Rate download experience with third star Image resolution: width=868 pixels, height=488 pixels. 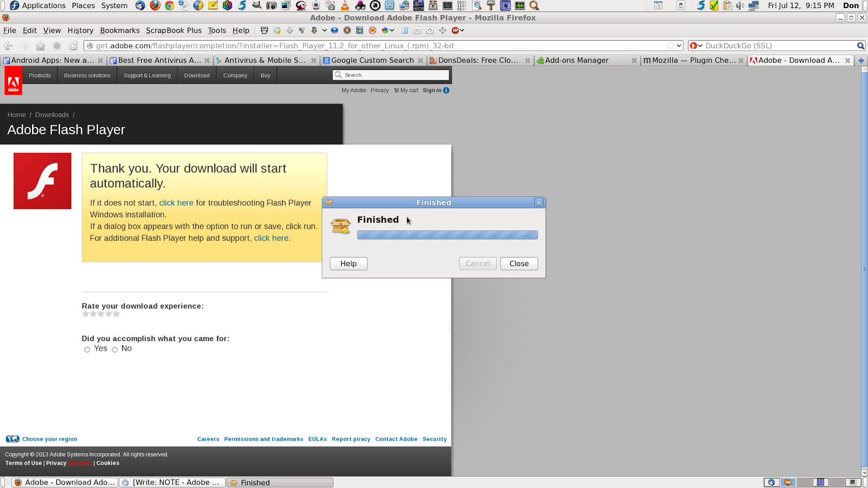101,314
